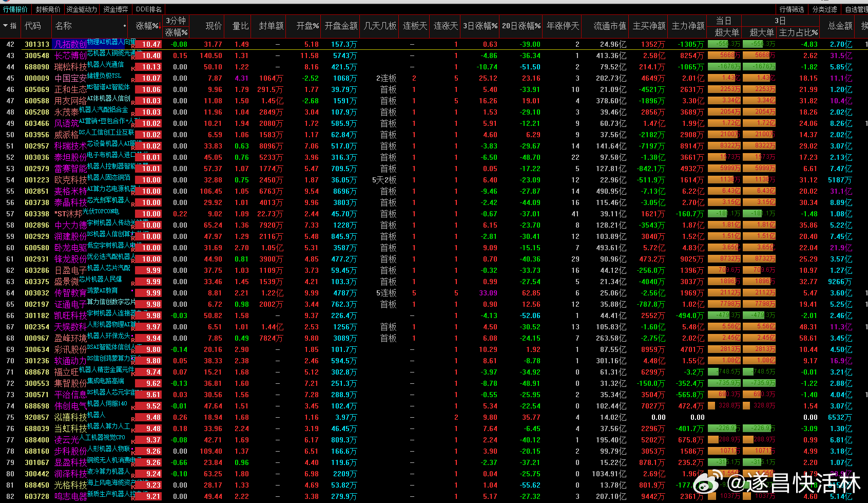Select stock code 603466
868x503 pixels.
point(37,123)
